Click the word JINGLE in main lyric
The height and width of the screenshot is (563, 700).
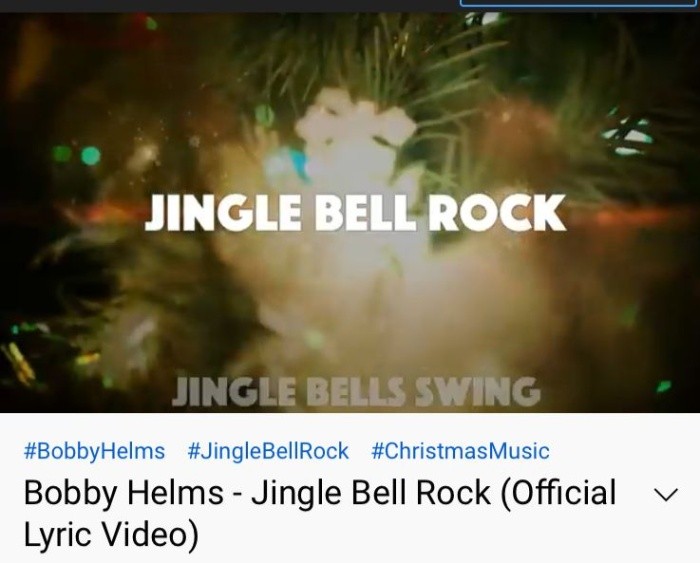pos(223,213)
